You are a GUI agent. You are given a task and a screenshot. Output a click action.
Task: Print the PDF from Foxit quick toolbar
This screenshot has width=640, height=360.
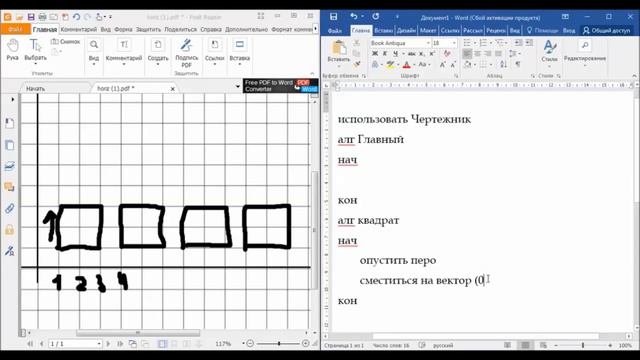[x=42, y=17]
